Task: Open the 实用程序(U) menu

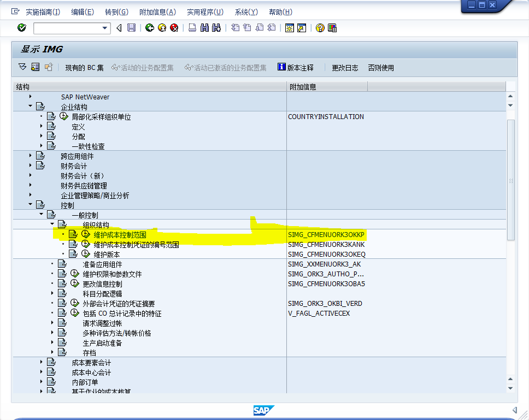Action: click(x=205, y=12)
